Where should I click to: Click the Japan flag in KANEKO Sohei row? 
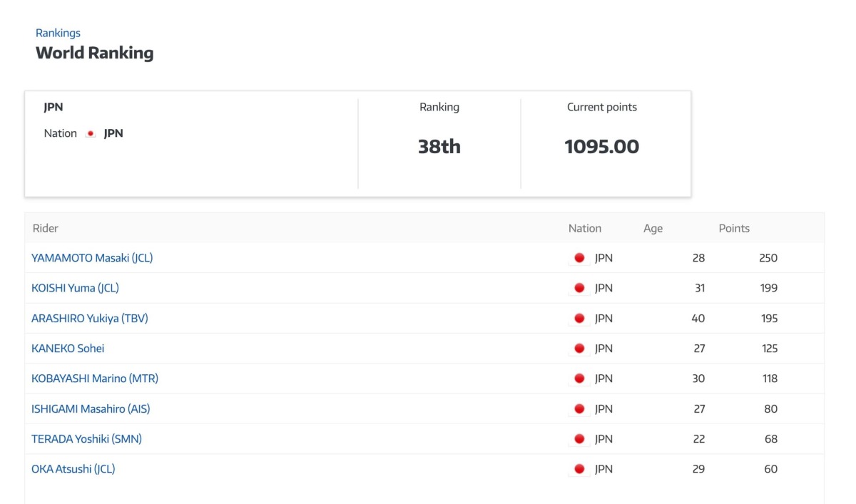pyautogui.click(x=579, y=349)
